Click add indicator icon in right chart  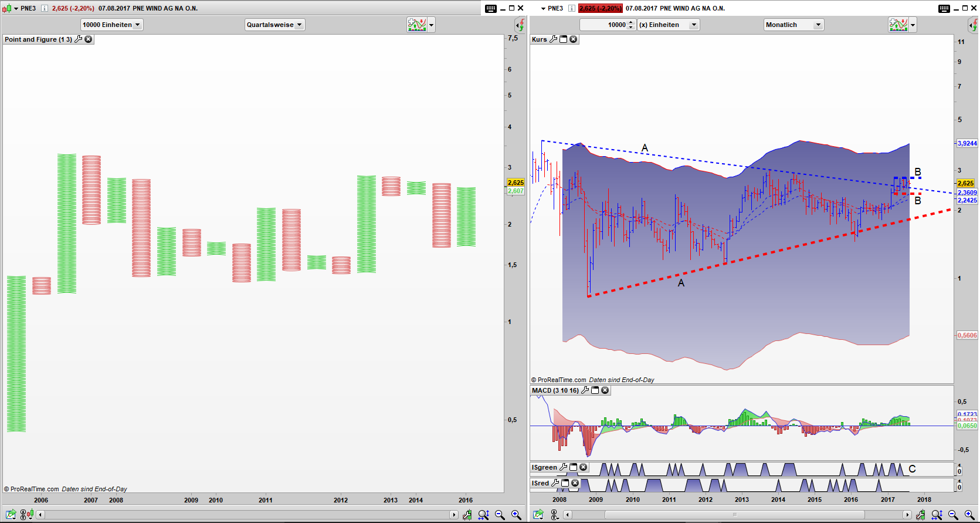[x=898, y=25]
